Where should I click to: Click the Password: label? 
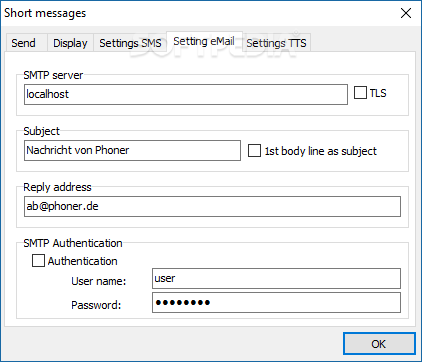tap(96, 305)
